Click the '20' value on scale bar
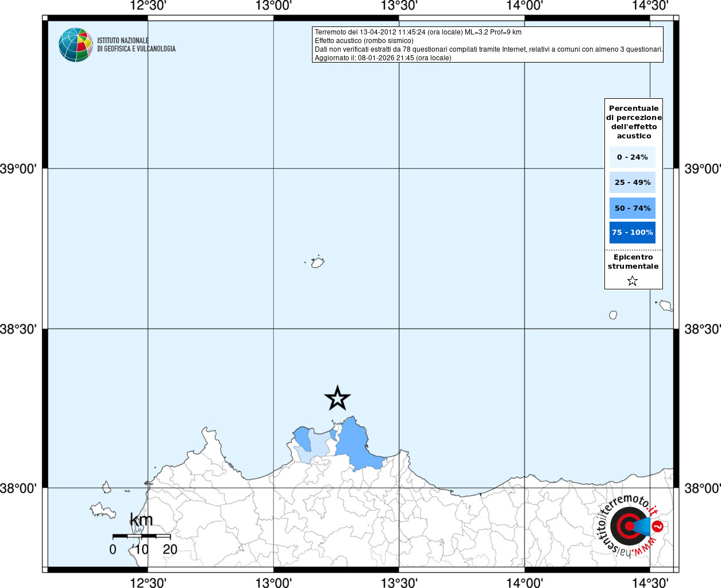The width and height of the screenshot is (721, 588). coord(170,550)
